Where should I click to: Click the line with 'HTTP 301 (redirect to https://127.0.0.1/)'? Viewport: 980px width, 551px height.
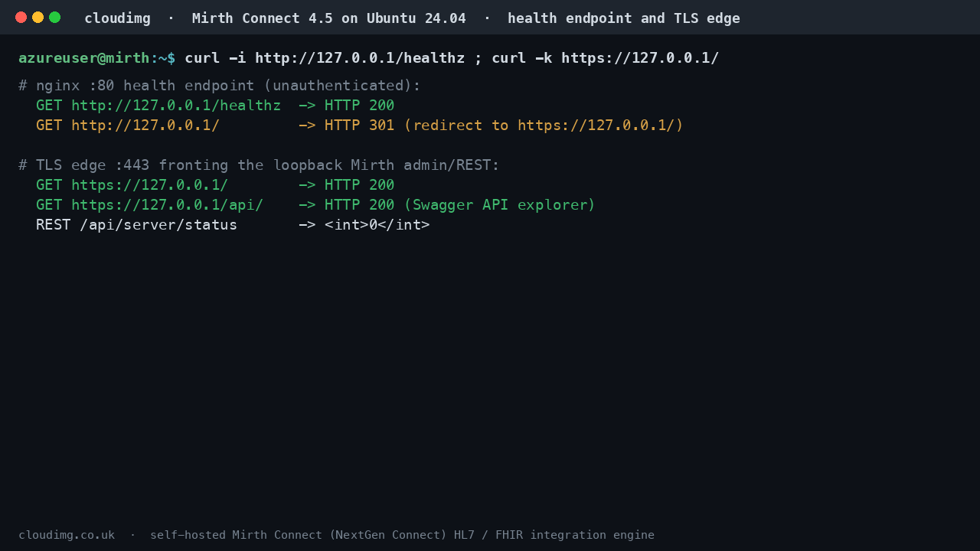click(x=360, y=126)
